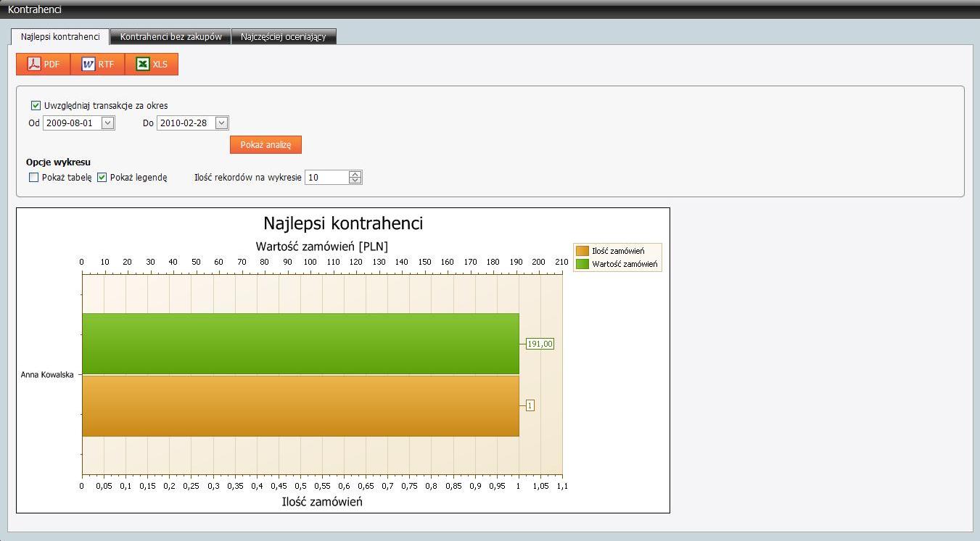This screenshot has width=980, height=541.
Task: Increase record count with spinner up arrow
Action: (x=355, y=174)
